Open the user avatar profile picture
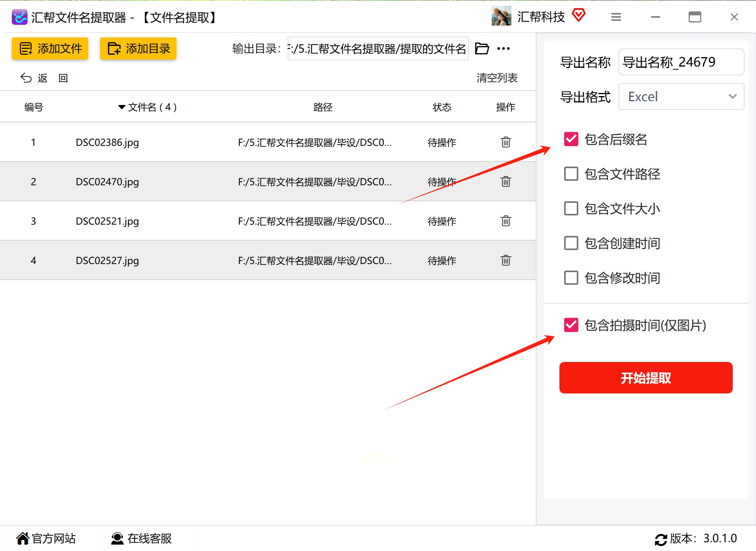The height and width of the screenshot is (551, 756). tap(501, 16)
